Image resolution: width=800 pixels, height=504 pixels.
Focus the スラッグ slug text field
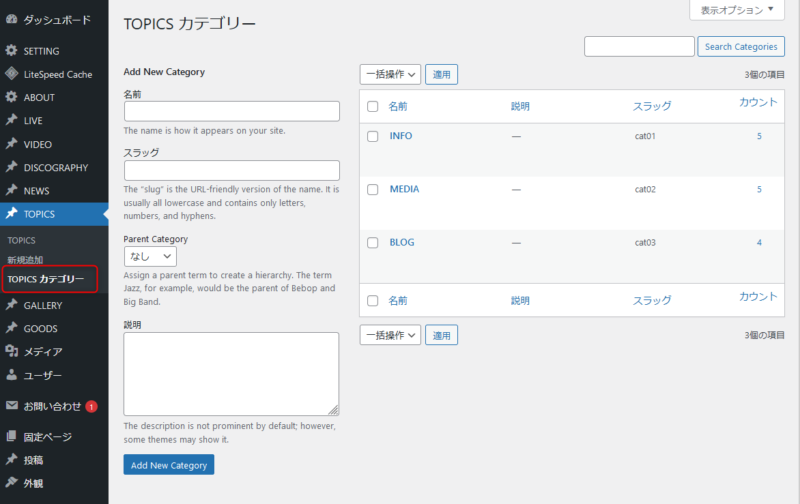pyautogui.click(x=231, y=170)
